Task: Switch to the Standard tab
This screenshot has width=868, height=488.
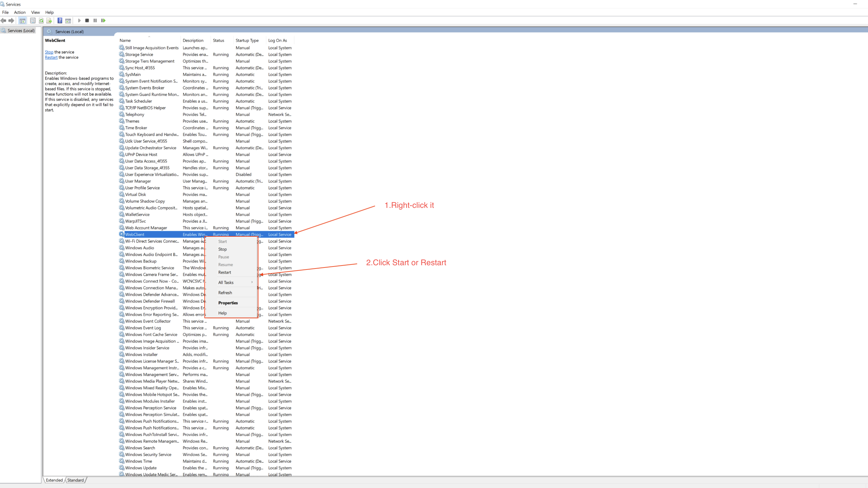Action: [76, 480]
